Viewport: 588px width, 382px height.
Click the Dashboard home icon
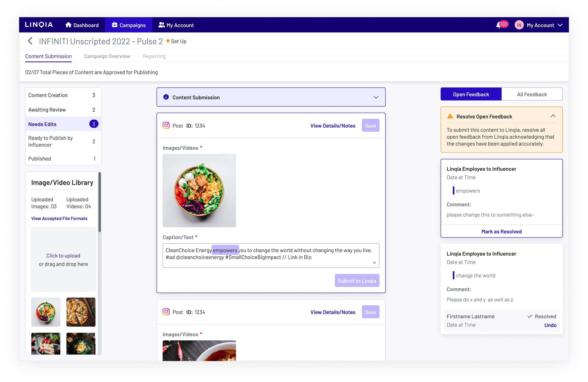[68, 25]
